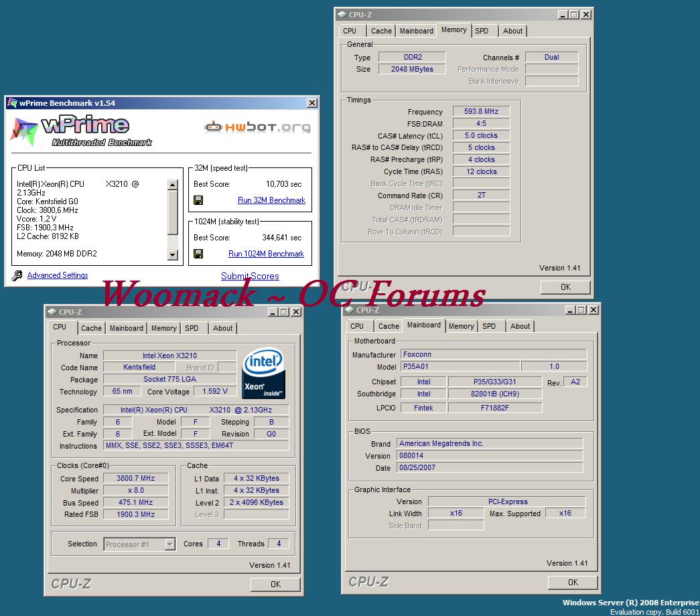Close the CPU-Z CPU tab window

pos(296,311)
